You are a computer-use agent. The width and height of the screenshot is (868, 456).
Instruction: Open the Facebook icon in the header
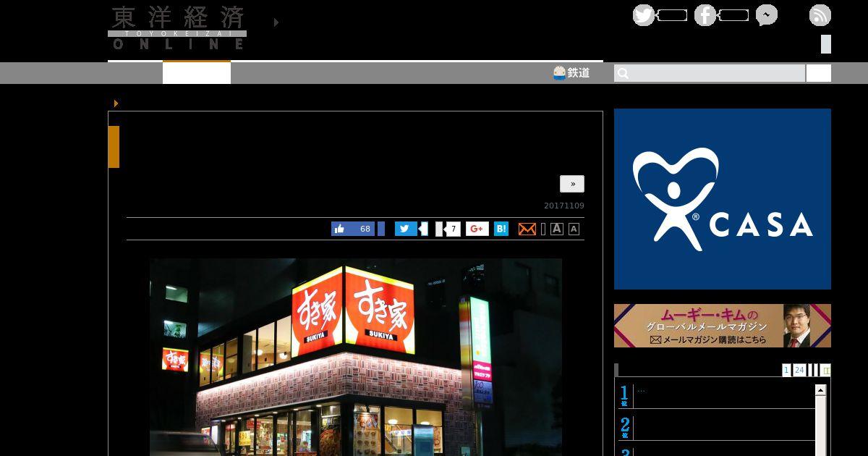pyautogui.click(x=705, y=15)
